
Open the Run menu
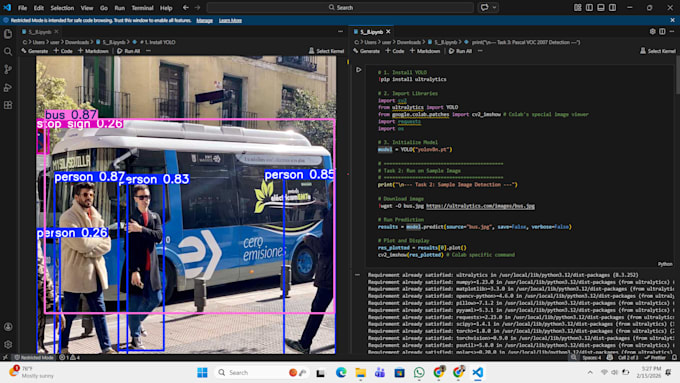coord(120,8)
